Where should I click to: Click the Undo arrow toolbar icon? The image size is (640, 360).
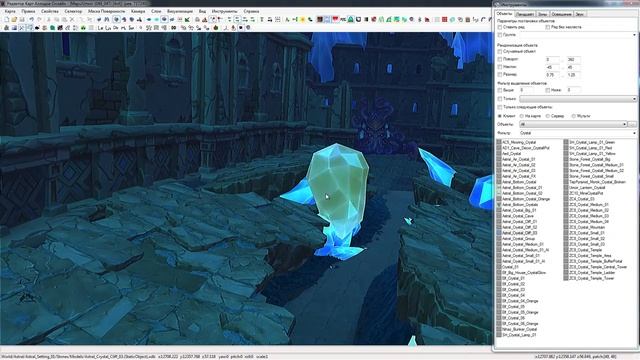click(x=31, y=20)
